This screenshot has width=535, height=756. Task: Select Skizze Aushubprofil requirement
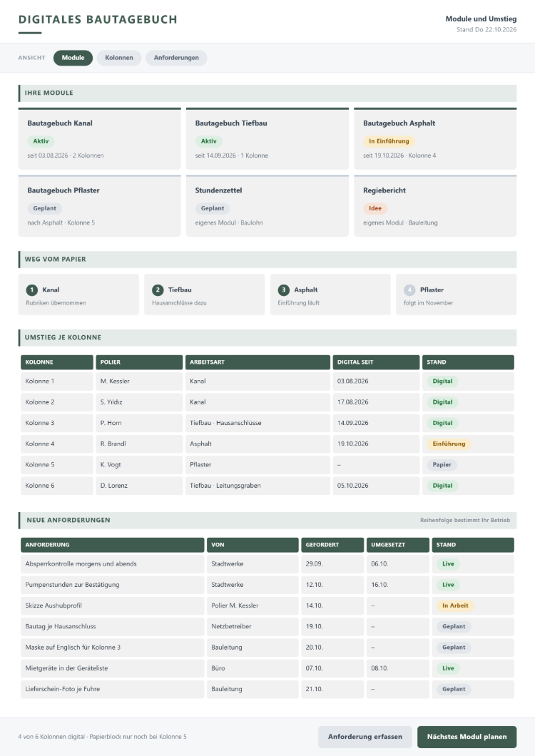[113, 606]
